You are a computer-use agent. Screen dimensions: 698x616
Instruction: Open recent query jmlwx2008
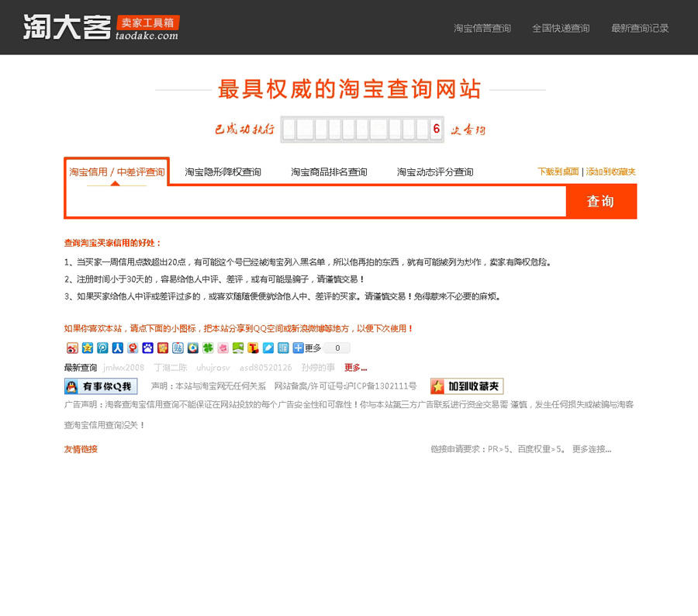coord(124,368)
